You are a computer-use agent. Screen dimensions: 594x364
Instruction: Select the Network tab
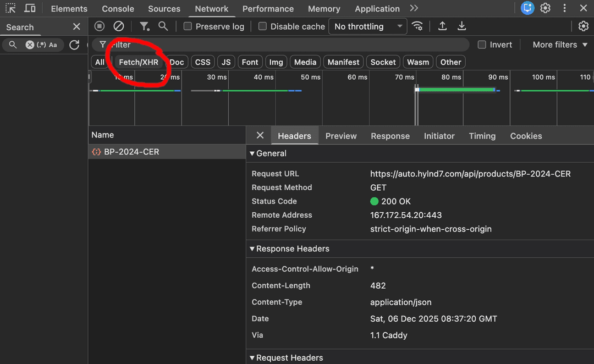[x=211, y=8]
